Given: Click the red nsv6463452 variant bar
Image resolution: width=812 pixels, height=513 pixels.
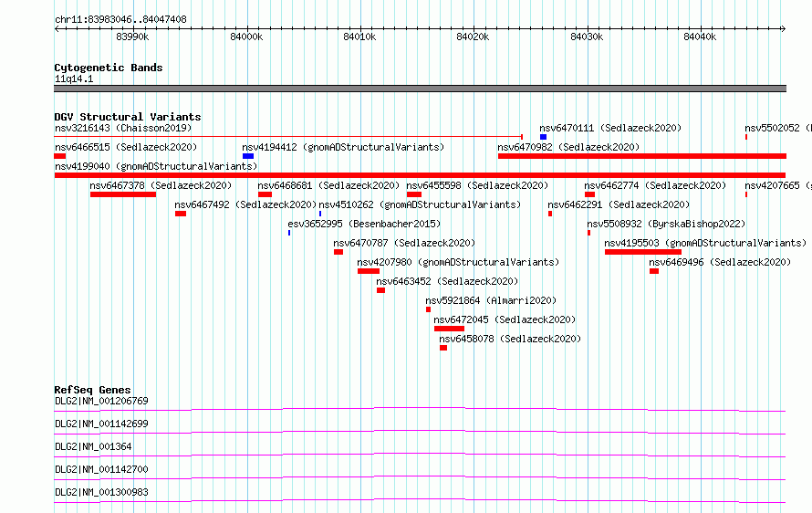Looking at the screenshot, I should [x=381, y=290].
